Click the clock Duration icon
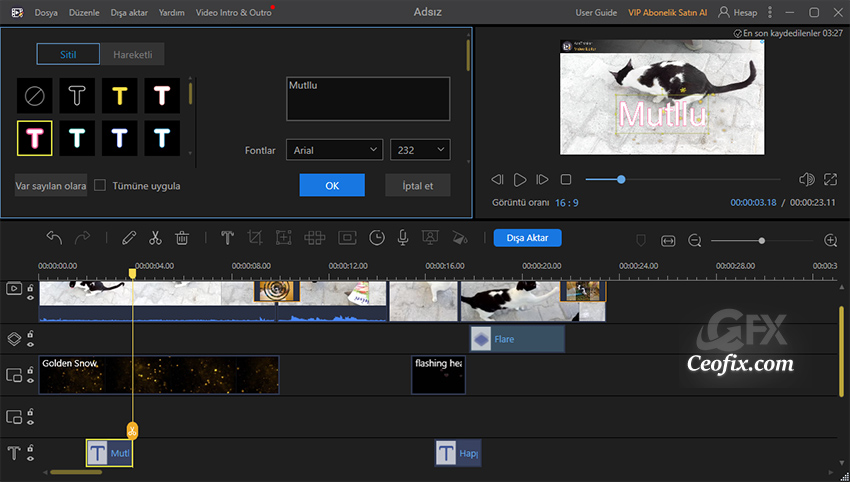Viewport: 850px width, 482px height. (x=377, y=238)
